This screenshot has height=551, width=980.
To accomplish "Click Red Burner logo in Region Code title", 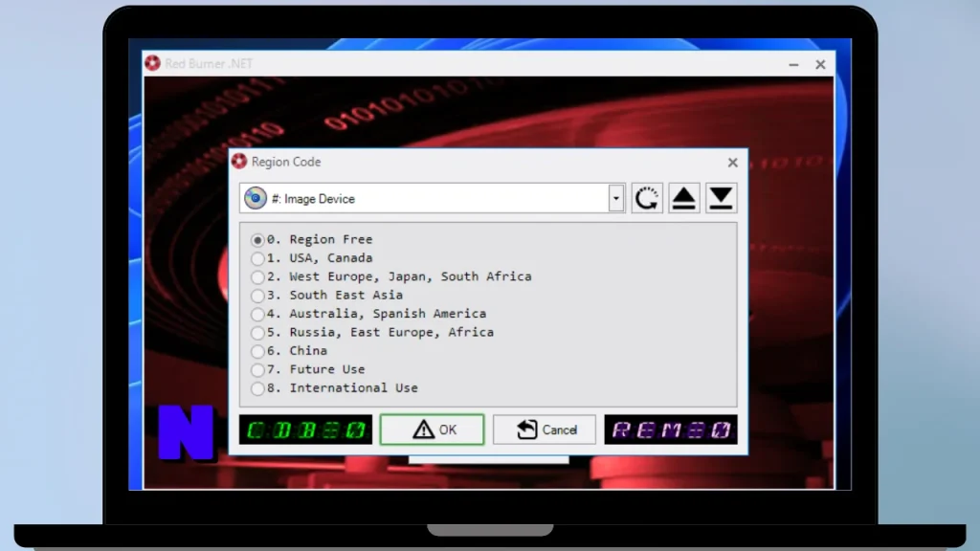I will [x=238, y=161].
